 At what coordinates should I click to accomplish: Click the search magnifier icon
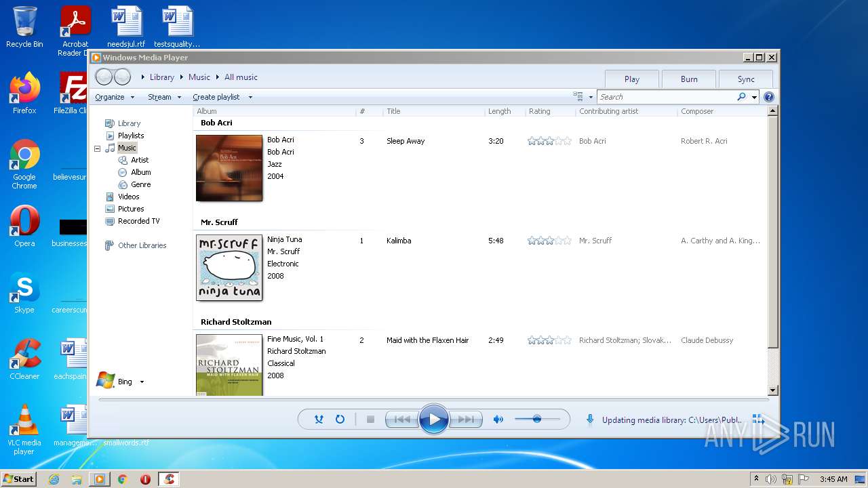pyautogui.click(x=741, y=97)
